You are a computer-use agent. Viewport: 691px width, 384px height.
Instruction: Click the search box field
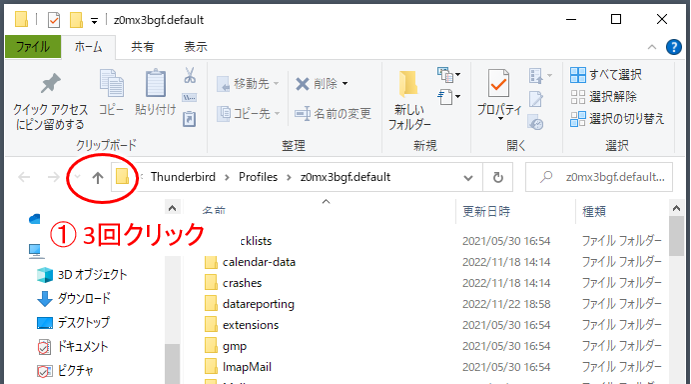pyautogui.click(x=599, y=177)
